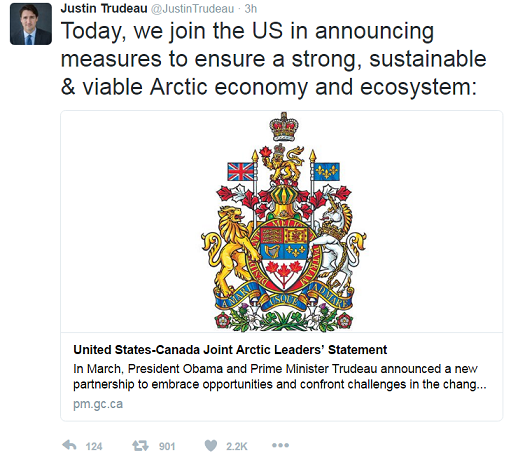Click the 901 retweets count
Screen dimensions: 511x460
point(167,446)
